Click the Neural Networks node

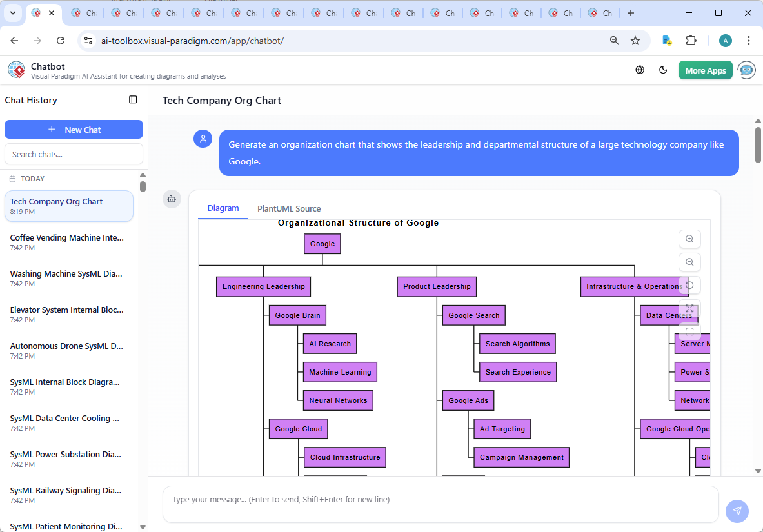point(338,400)
